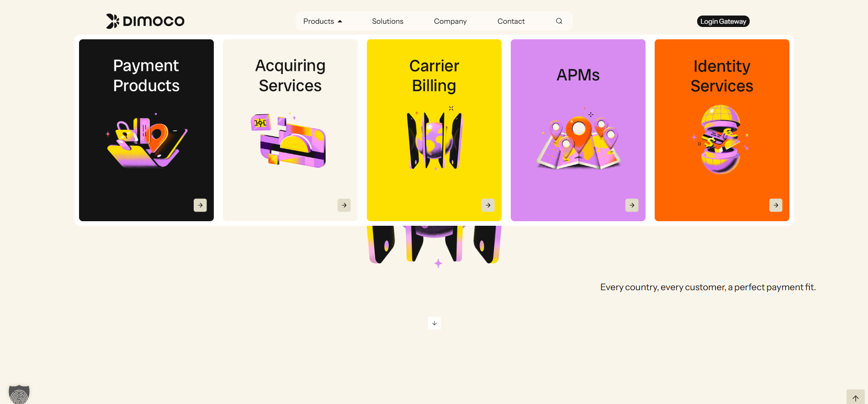Open the Identity Services globe illustration
Image resolution: width=868 pixels, height=404 pixels.
point(721,139)
